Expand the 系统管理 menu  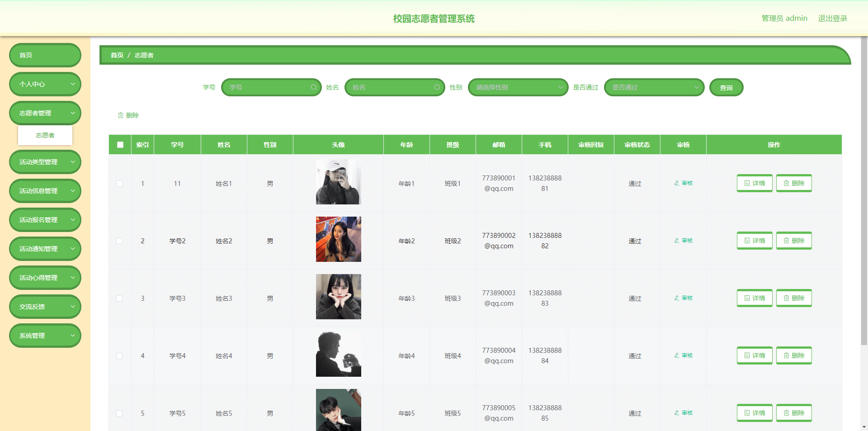coord(45,336)
